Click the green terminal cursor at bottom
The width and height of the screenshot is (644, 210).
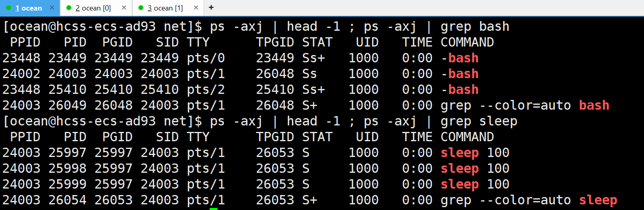(213, 208)
